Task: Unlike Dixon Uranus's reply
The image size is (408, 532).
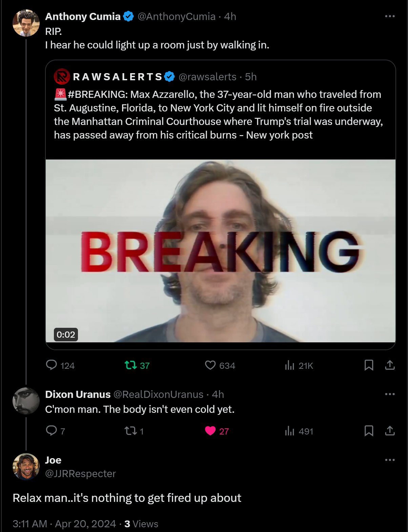Action: coord(210,431)
